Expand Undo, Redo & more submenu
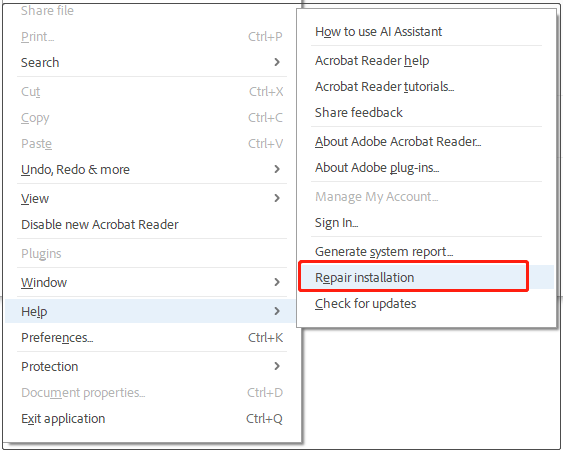Image resolution: width=563 pixels, height=452 pixels. 152,169
